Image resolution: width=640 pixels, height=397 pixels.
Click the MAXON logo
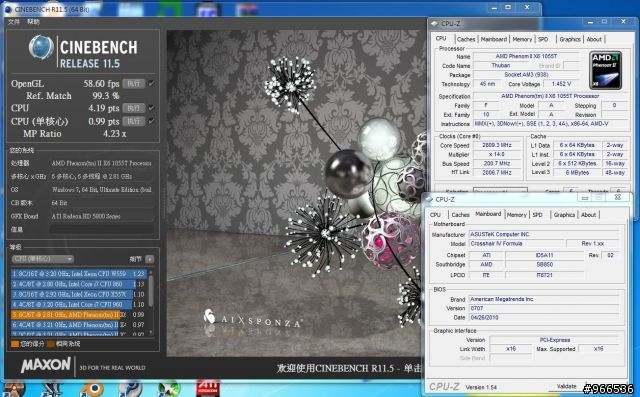point(46,364)
